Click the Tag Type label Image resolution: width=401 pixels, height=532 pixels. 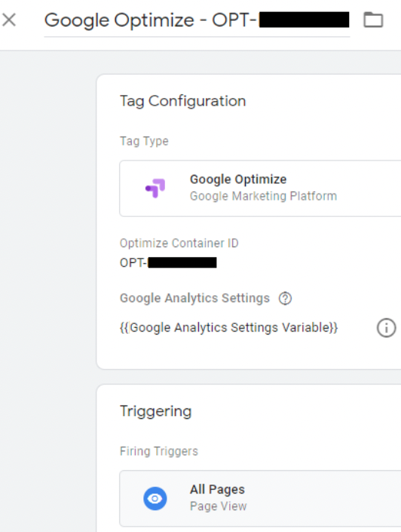point(144,141)
